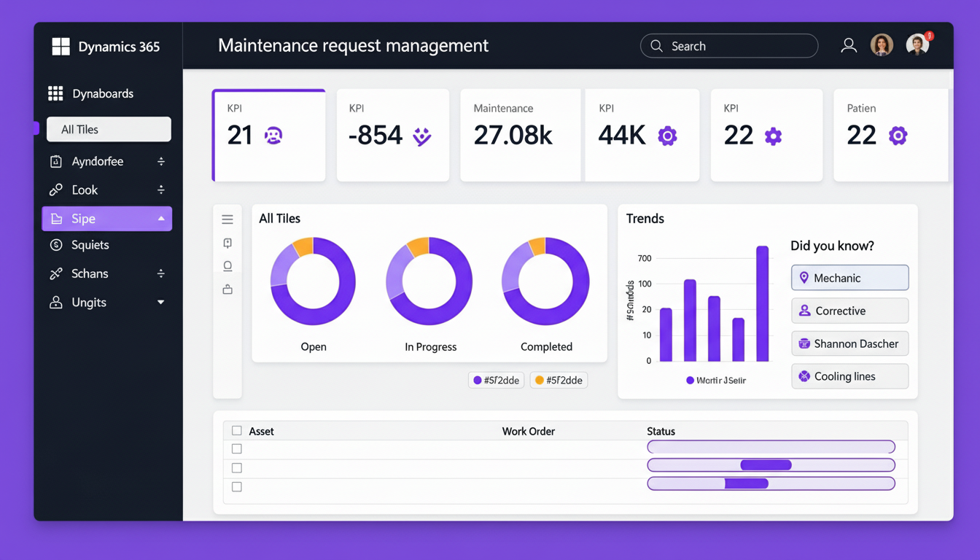Image resolution: width=980 pixels, height=560 pixels.
Task: Click the Shannon Dascher button
Action: (849, 343)
